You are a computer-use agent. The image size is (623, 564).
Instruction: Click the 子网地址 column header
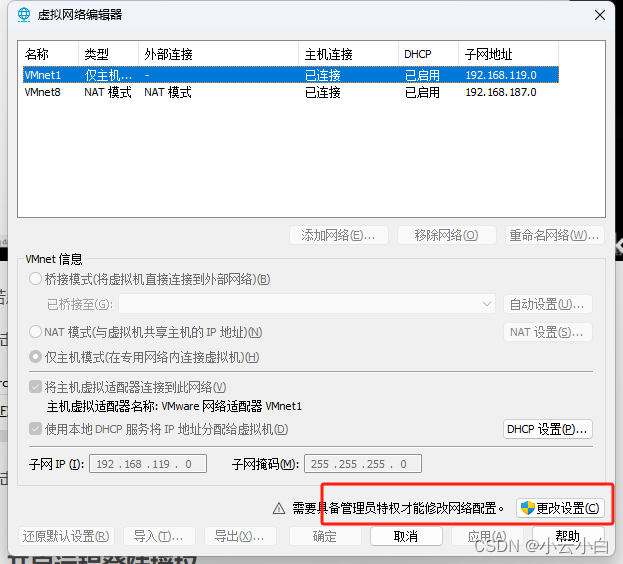coord(509,54)
